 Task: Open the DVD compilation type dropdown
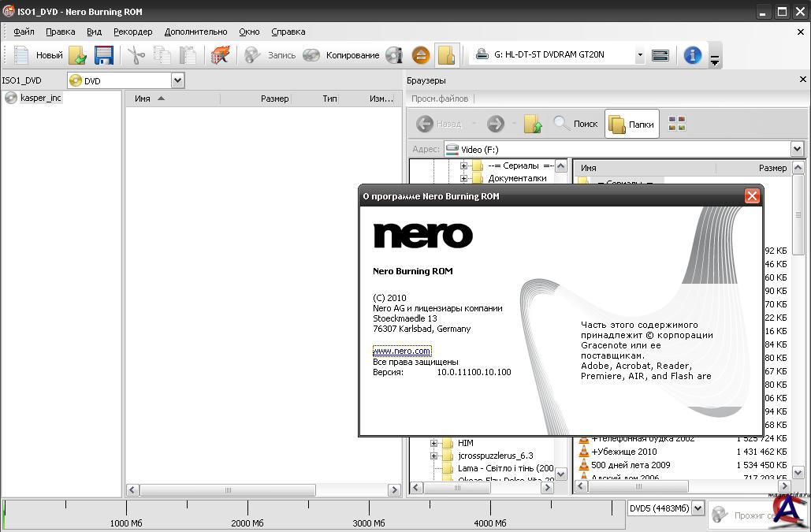click(x=177, y=80)
